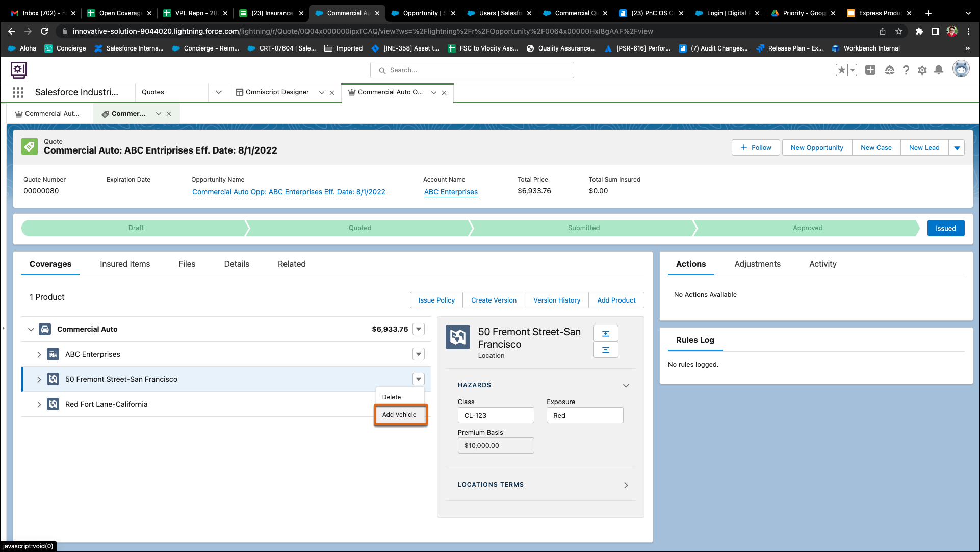This screenshot has width=980, height=552.
Task: Switch to the Details tab
Action: 237,264
